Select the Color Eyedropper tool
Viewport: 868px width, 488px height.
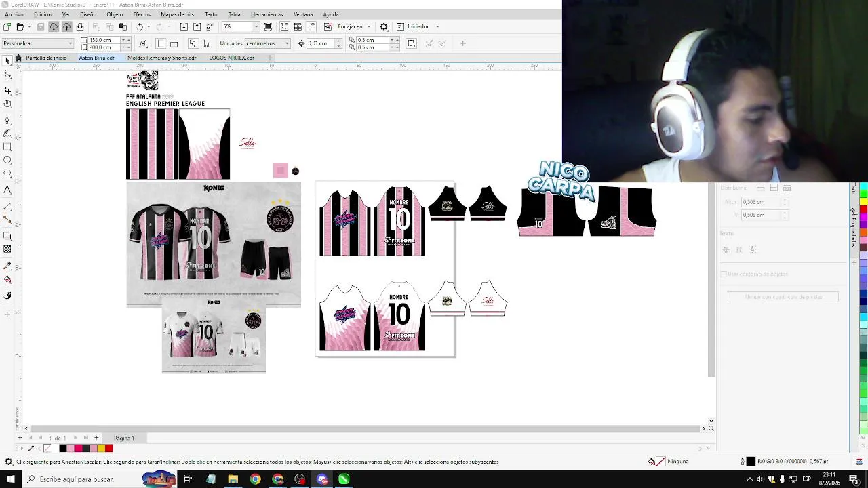point(7,266)
